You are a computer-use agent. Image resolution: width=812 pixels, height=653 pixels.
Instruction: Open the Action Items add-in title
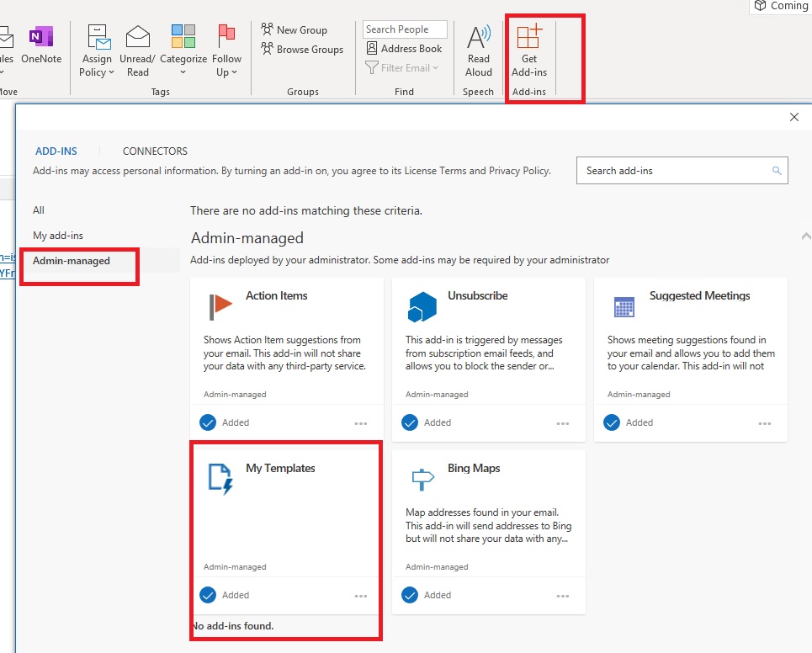(x=277, y=295)
